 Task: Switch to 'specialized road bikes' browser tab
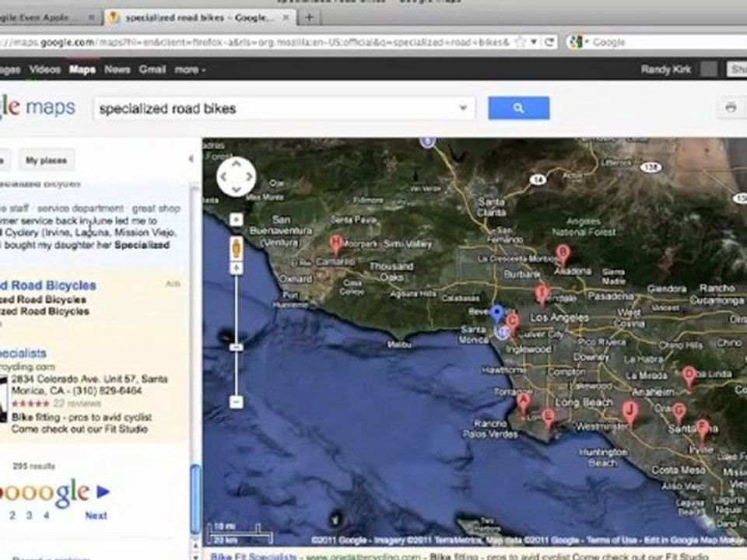pos(200,18)
